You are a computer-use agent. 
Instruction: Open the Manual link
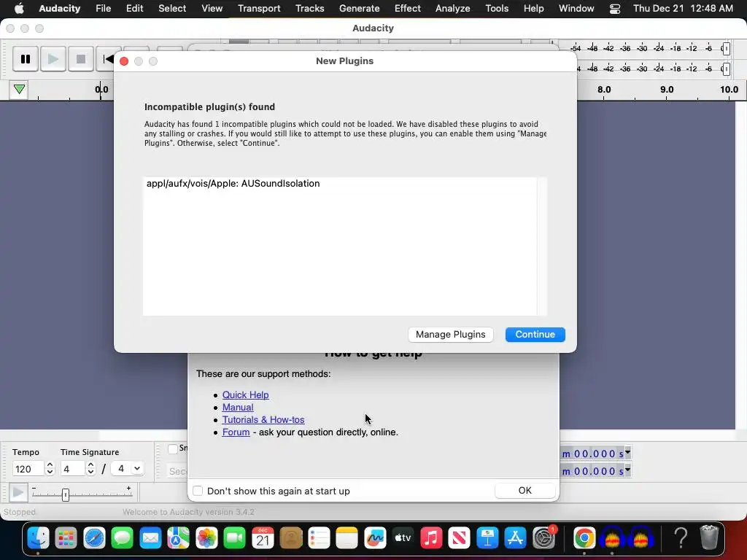[238, 407]
